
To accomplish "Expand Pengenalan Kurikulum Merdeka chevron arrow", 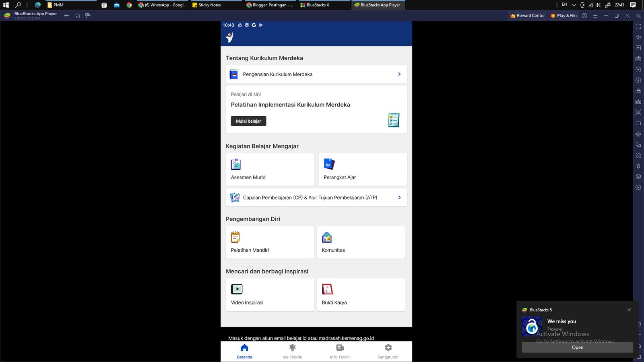I will [399, 74].
